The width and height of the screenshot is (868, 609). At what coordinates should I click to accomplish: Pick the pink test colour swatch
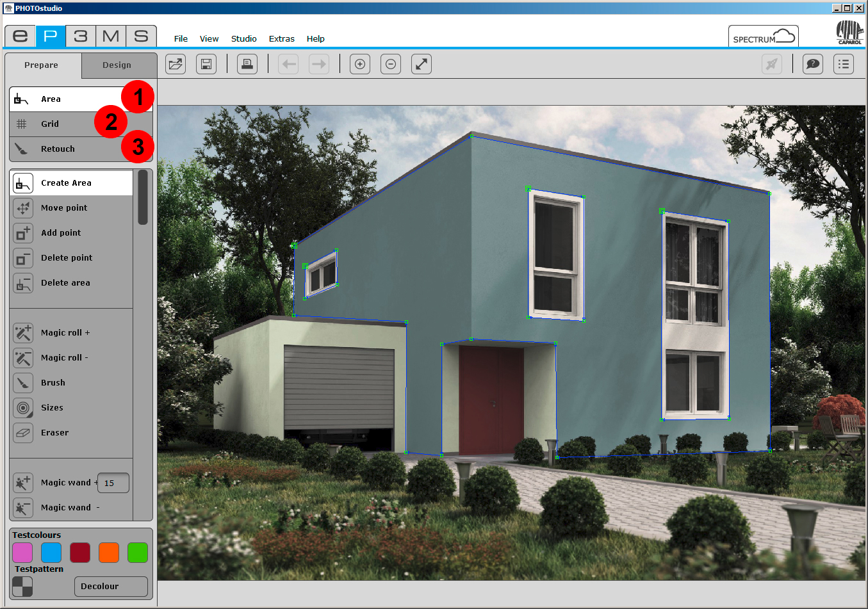pyautogui.click(x=22, y=553)
